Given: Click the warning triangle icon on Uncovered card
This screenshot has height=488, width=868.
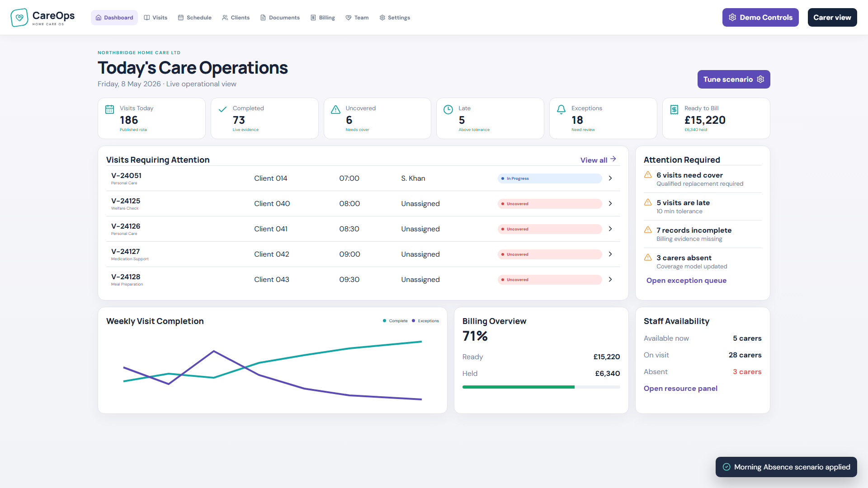Looking at the screenshot, I should pos(335,109).
